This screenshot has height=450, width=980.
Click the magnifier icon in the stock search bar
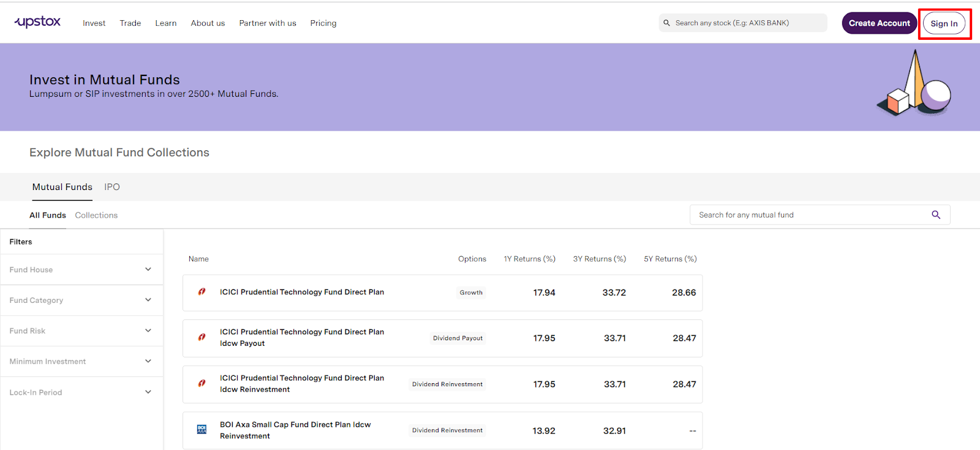point(666,23)
